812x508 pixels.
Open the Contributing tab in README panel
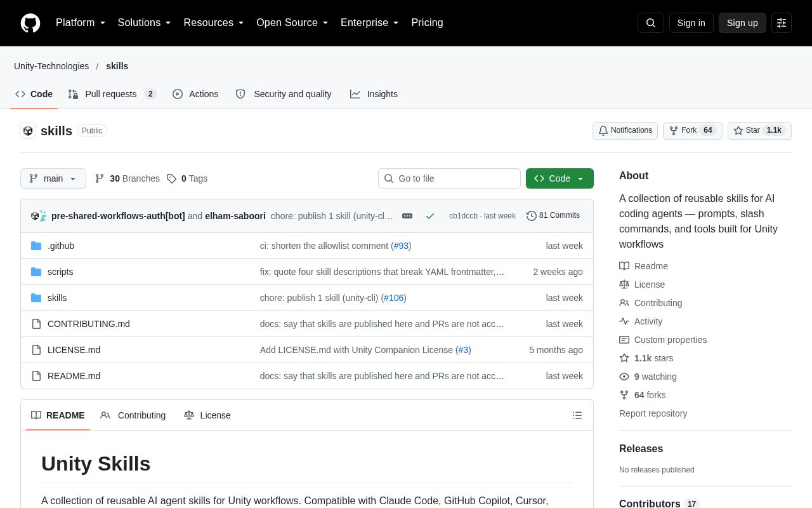click(133, 415)
